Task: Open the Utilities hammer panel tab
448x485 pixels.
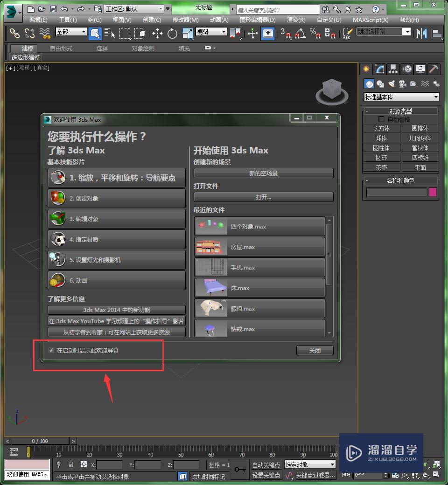Action: click(x=434, y=69)
